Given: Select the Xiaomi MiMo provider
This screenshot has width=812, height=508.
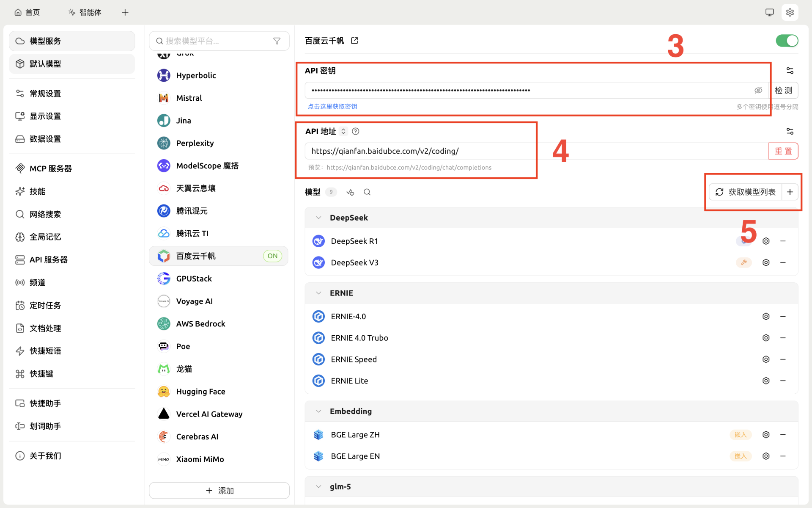Looking at the screenshot, I should tap(219, 459).
